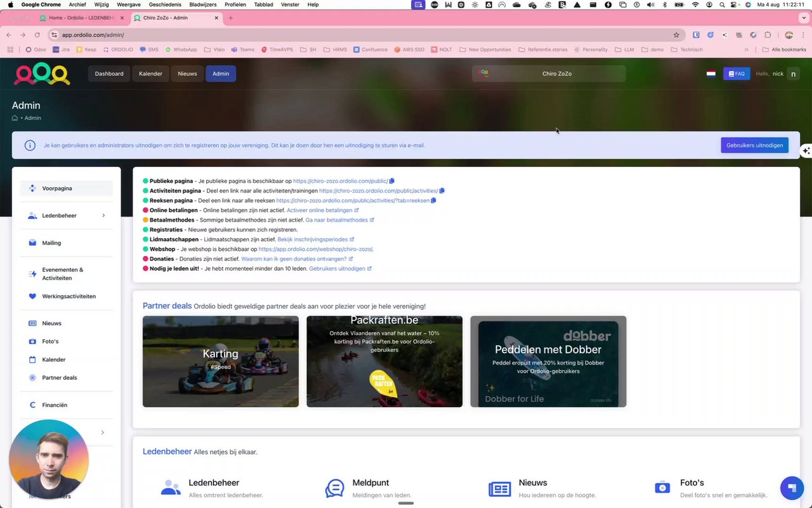The width and height of the screenshot is (812, 508).
Task: Click the Chrome address bar
Action: (362, 35)
